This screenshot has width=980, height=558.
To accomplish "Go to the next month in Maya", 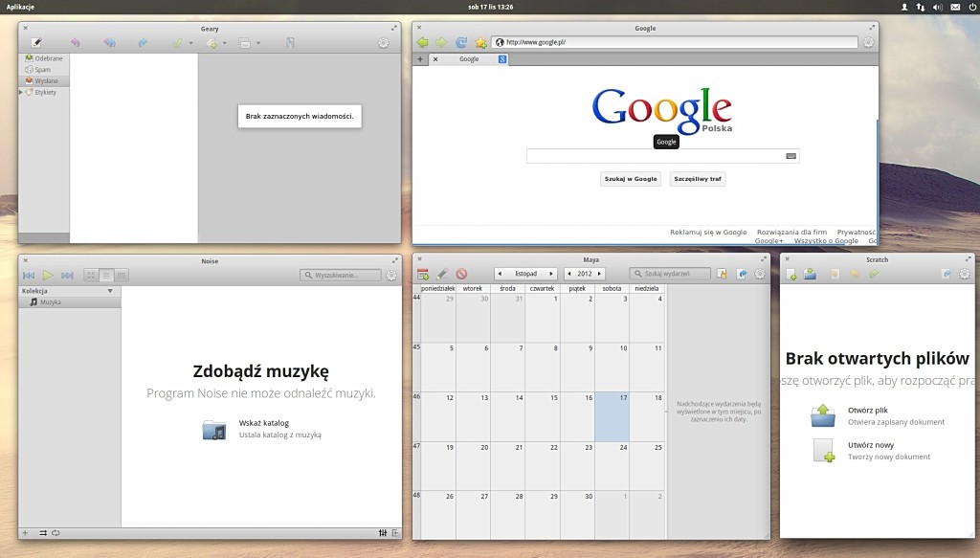I will tap(550, 274).
